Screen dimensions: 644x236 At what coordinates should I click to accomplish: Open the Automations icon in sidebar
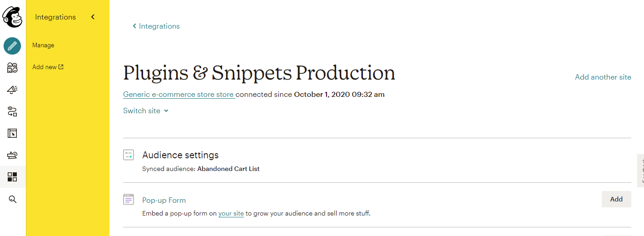coord(12,111)
